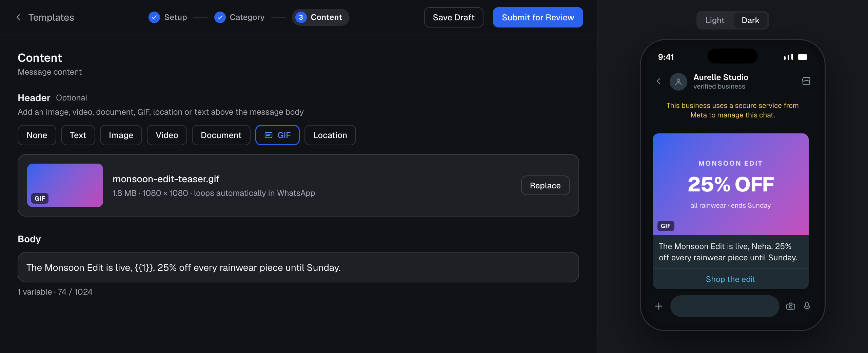Click the 1 variable character counter text
Screen dimensions: 868x353
(55, 292)
